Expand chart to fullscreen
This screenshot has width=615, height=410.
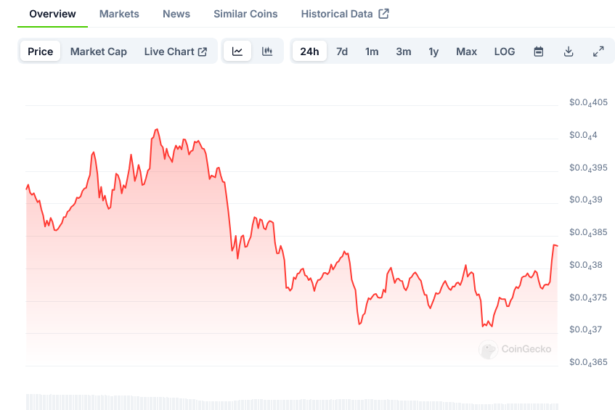click(x=598, y=51)
